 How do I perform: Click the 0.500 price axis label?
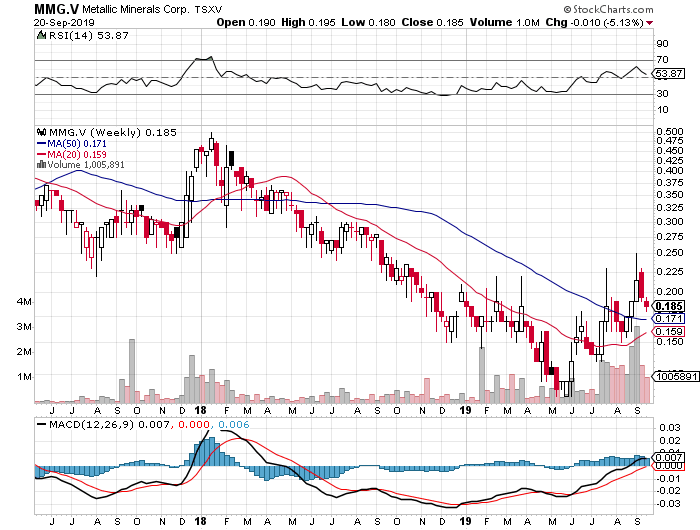pyautogui.click(x=670, y=132)
